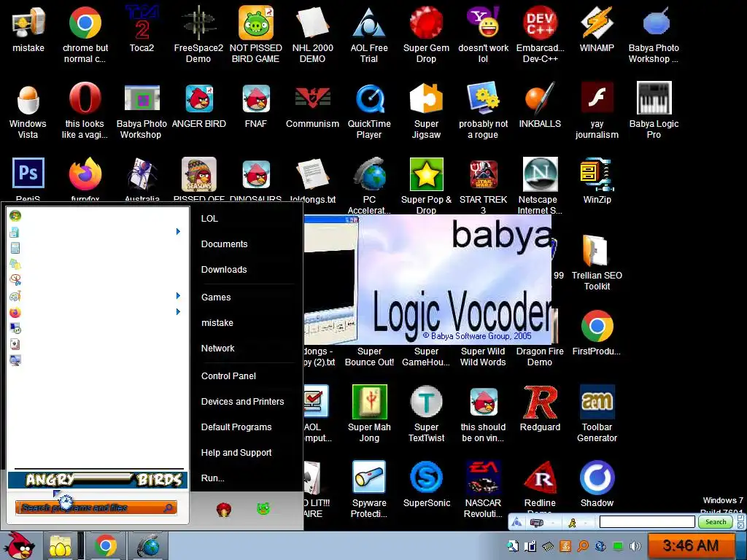Launch WINAMP desktop shortcut

tap(597, 22)
